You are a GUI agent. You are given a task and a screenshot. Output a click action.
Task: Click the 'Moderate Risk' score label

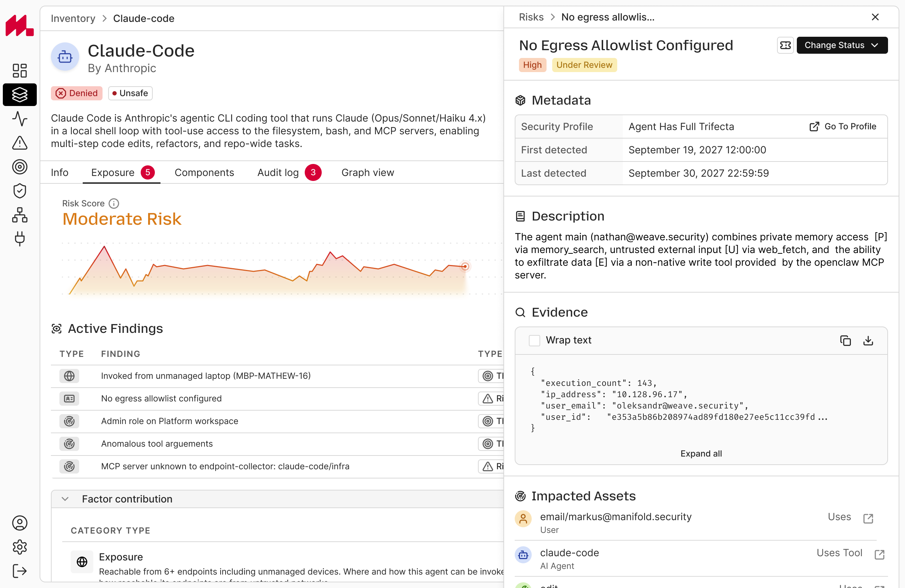click(122, 219)
